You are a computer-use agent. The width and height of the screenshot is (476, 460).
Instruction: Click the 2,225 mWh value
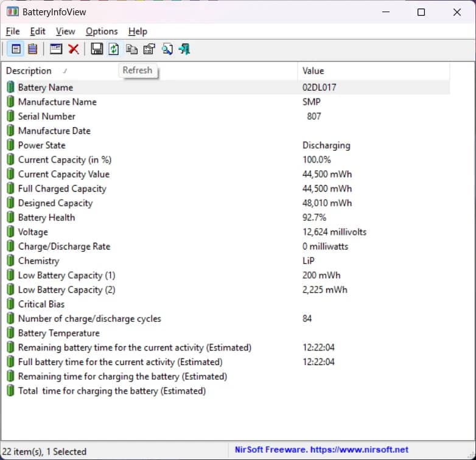coord(324,290)
